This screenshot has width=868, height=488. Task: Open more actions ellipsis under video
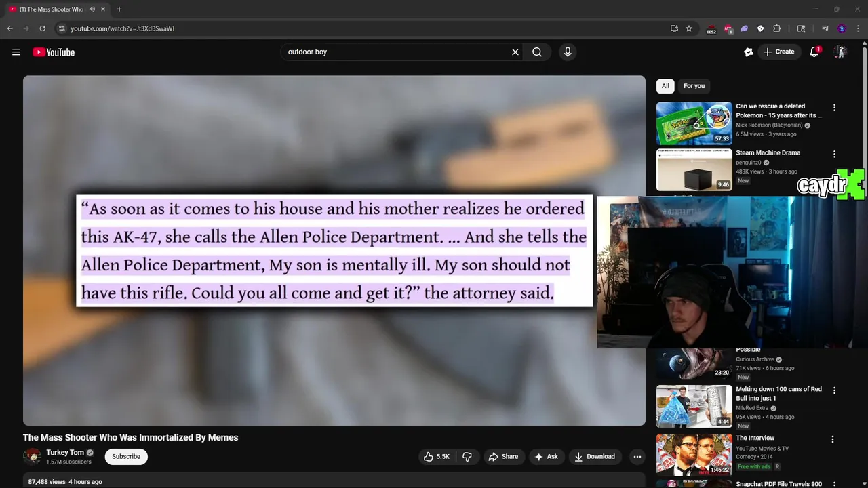coord(637,457)
